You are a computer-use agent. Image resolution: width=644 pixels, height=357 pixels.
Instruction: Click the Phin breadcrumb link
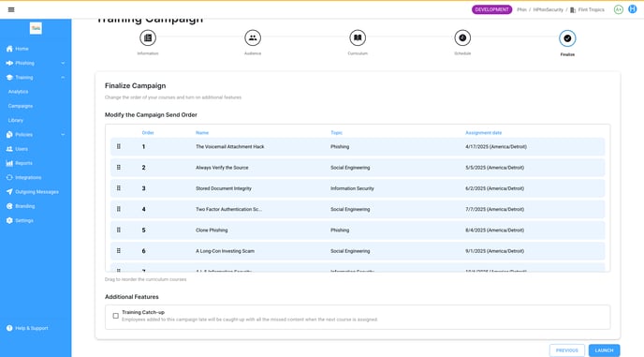(521, 9)
